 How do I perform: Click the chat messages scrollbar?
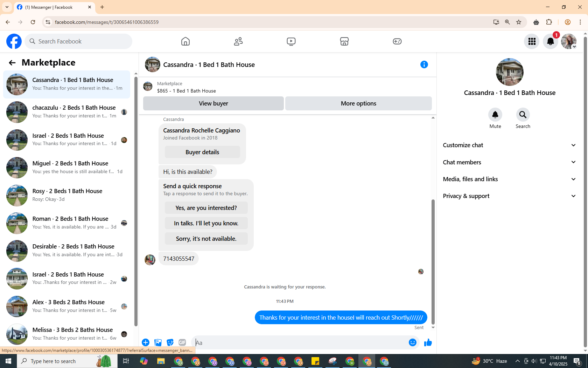coord(433,261)
